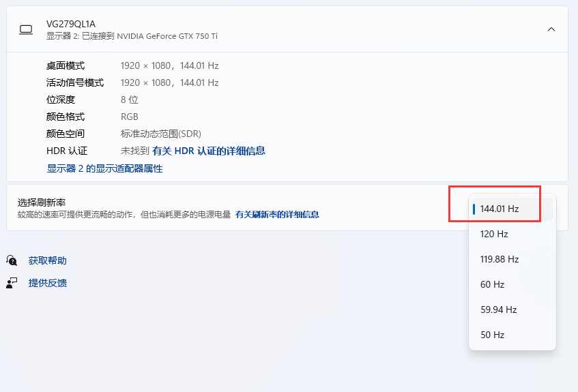
Task: Click the monitor icon beside VG279QL1A
Action: (26, 29)
